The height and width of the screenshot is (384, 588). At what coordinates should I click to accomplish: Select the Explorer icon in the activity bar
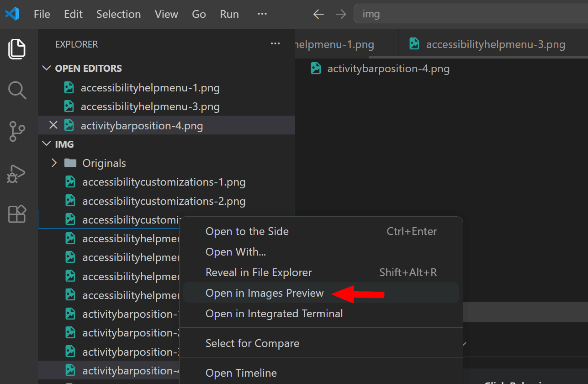(x=17, y=49)
